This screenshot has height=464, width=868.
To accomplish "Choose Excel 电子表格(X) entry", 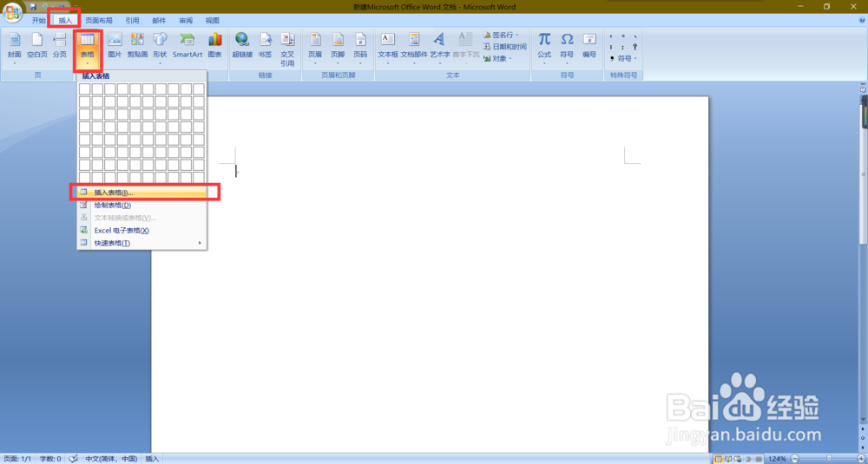I will tap(141, 230).
